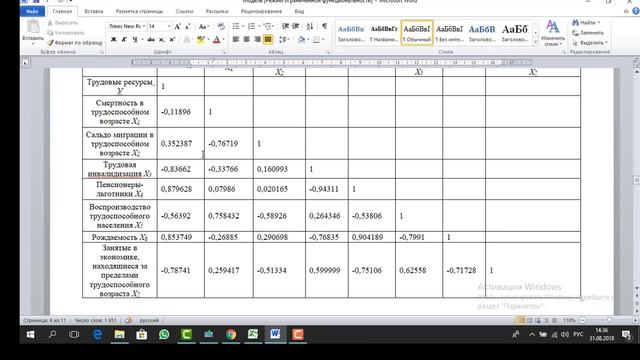This screenshot has width=640, height=360.
Task: Click the Multilevel list icon
Action: tap(268, 27)
